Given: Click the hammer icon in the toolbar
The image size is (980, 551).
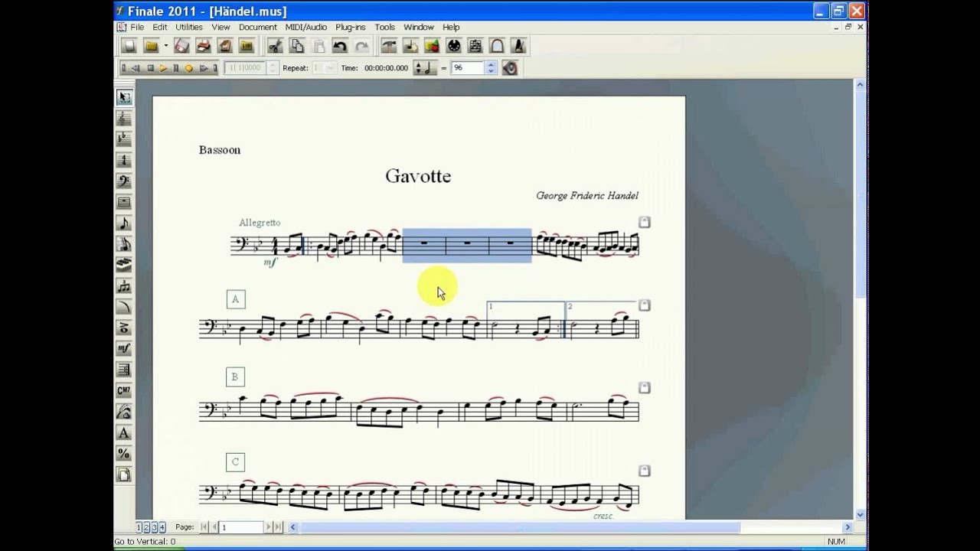Looking at the screenshot, I should [x=389, y=47].
